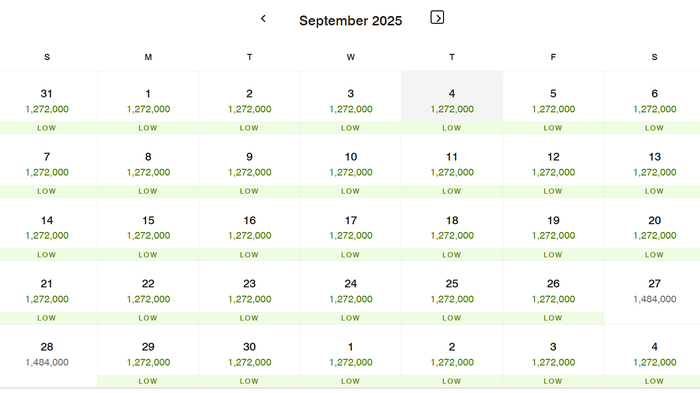Select September 18 Thursday cell
This screenshot has width=700, height=393.
452,229
